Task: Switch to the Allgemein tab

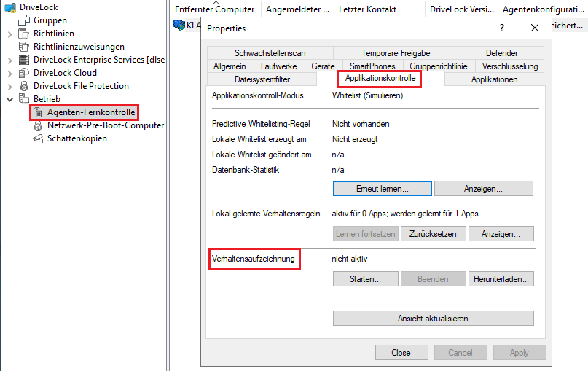Action: [230, 66]
